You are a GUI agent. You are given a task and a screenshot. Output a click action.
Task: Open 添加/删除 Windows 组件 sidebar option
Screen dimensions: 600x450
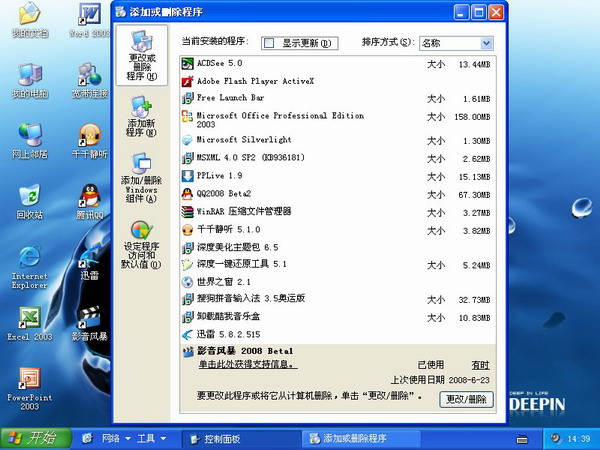pos(142,178)
